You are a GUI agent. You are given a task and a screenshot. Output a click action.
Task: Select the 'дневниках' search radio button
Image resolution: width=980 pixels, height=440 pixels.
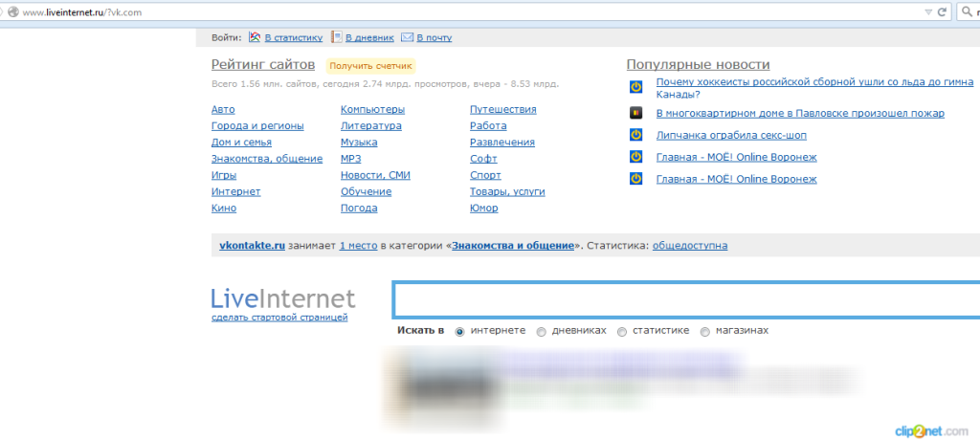click(x=542, y=331)
